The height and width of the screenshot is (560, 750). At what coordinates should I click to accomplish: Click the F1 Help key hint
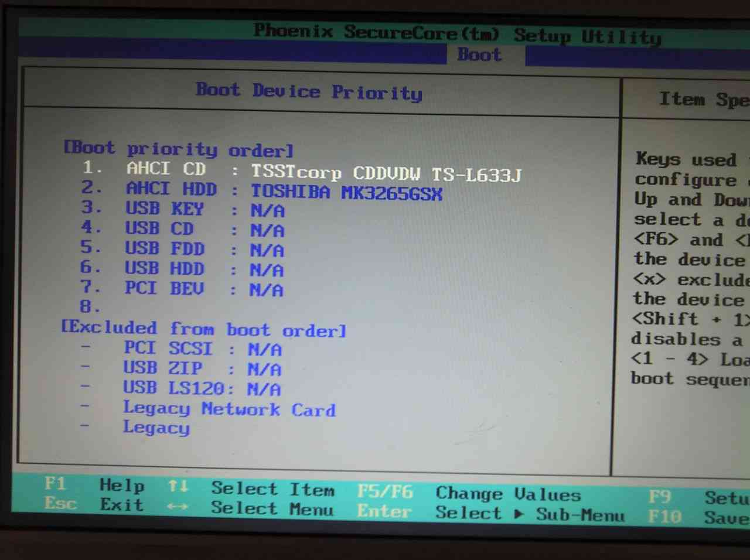click(x=94, y=484)
